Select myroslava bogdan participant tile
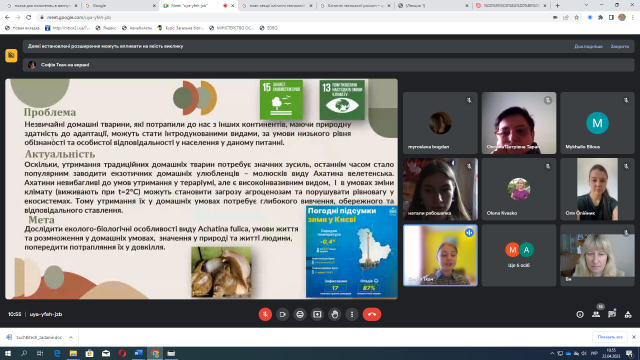Image resolution: width=640 pixels, height=360 pixels. [x=440, y=123]
